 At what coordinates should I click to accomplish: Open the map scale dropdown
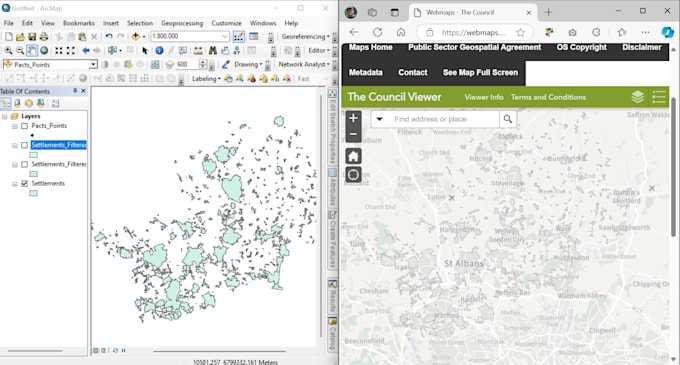pyautogui.click(x=225, y=36)
